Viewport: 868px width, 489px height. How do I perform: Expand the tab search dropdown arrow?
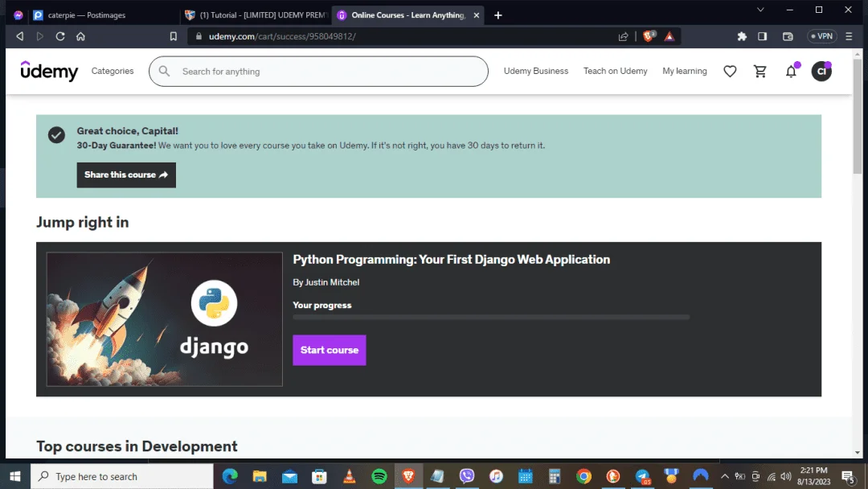pos(760,10)
